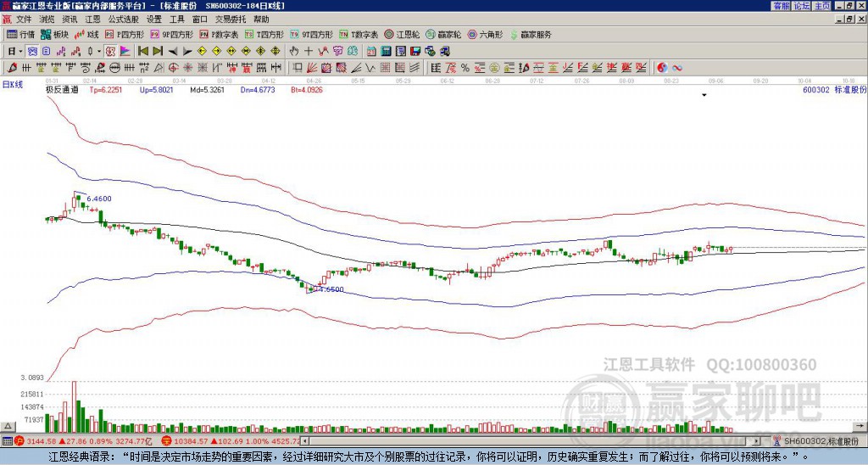
Task: Toggle the 权 price-adjustment button
Action: (110, 52)
